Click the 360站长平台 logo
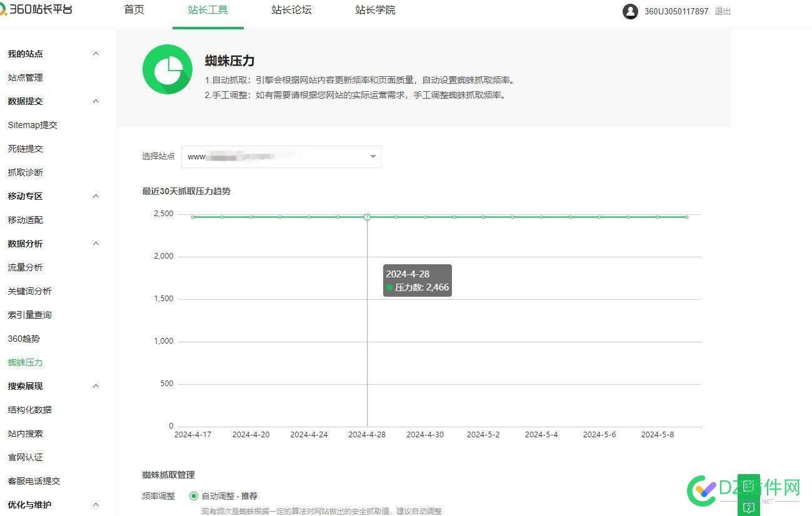Screen dimensions: 812x516 click(36, 9)
